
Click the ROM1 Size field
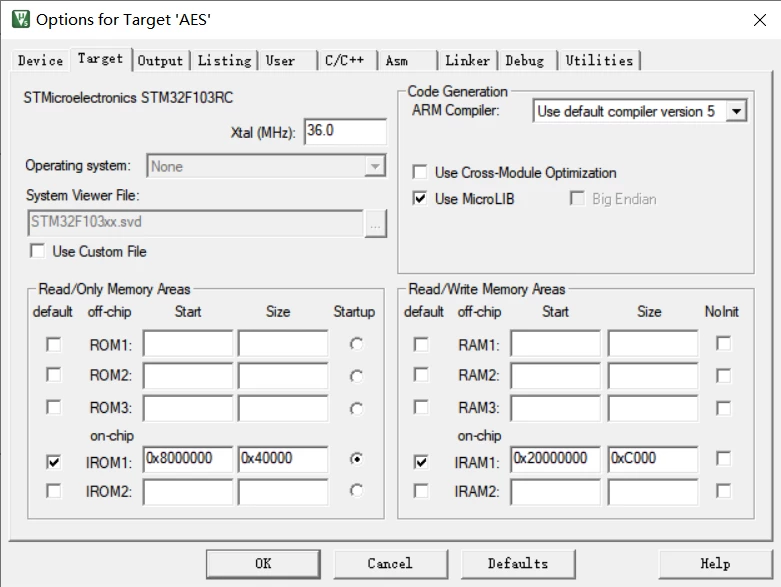(x=283, y=343)
